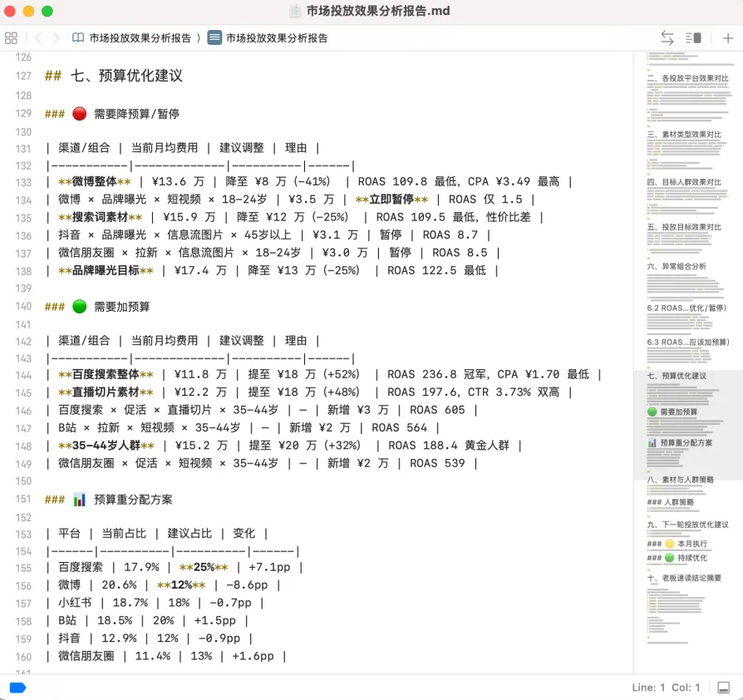The width and height of the screenshot is (743, 700).
Task: Open the grid view icon in toolbar
Action: [x=11, y=38]
